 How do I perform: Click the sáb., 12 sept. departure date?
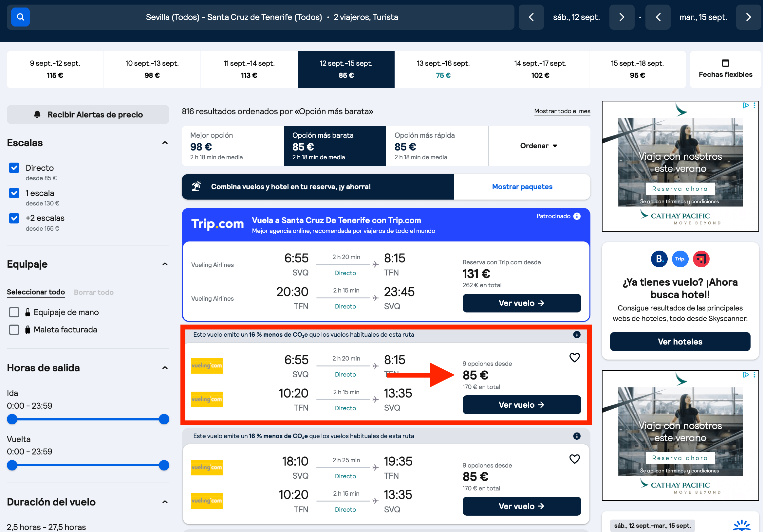(577, 17)
